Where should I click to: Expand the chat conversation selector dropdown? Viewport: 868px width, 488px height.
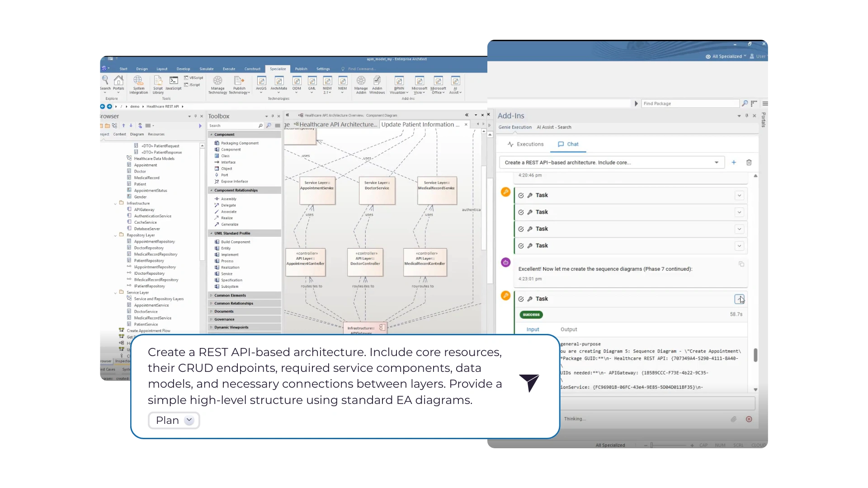tap(717, 162)
